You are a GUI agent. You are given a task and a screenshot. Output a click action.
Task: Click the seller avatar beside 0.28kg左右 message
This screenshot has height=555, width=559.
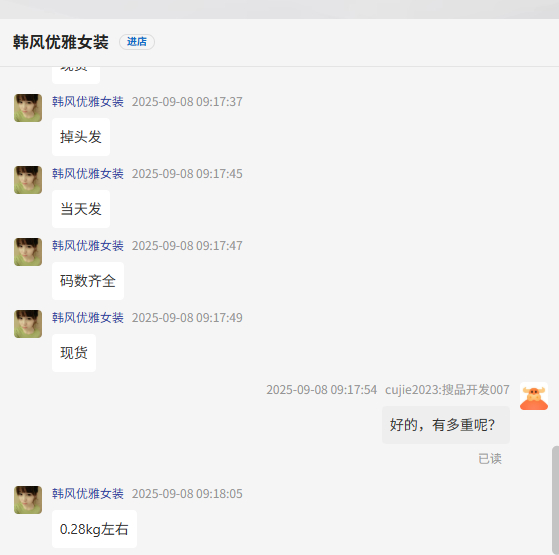click(x=28, y=500)
